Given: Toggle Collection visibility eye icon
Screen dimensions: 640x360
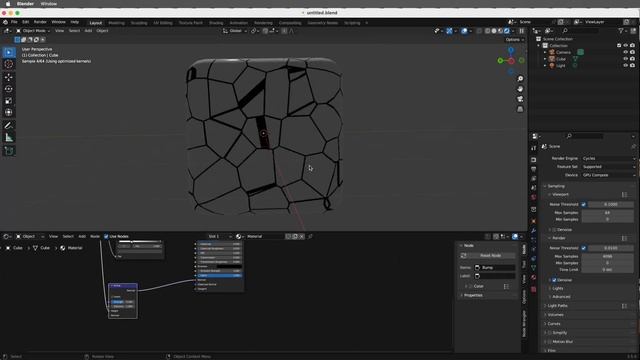Looking at the screenshot, I should click(x=626, y=46).
